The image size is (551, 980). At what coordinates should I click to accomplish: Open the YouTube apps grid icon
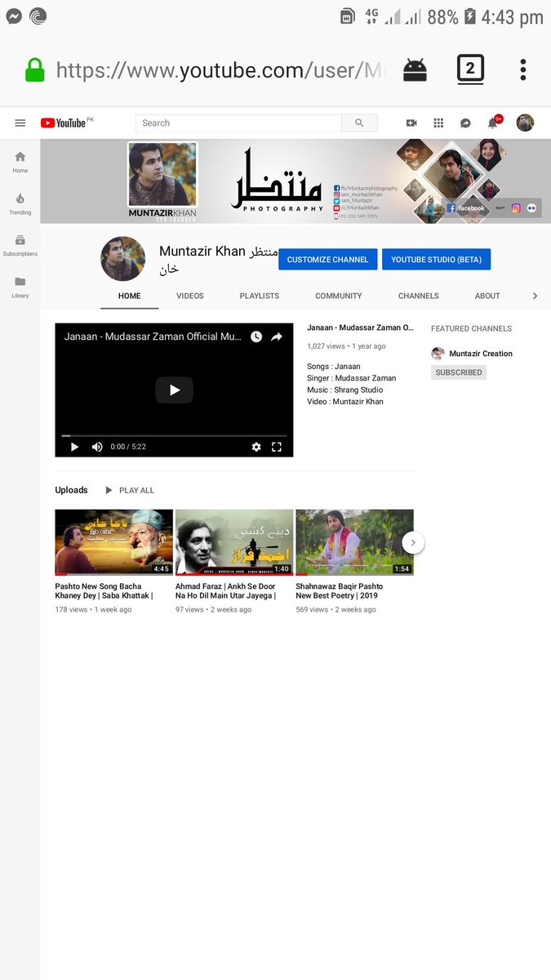point(438,122)
